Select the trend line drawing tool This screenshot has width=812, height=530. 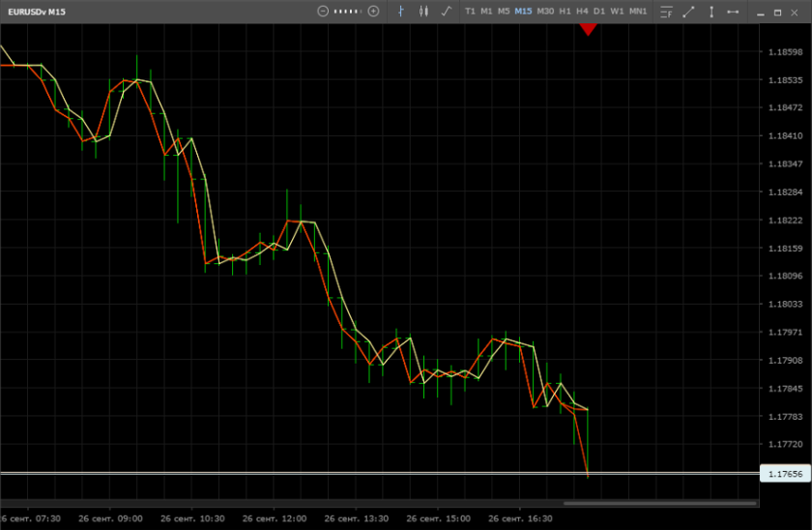pos(688,12)
